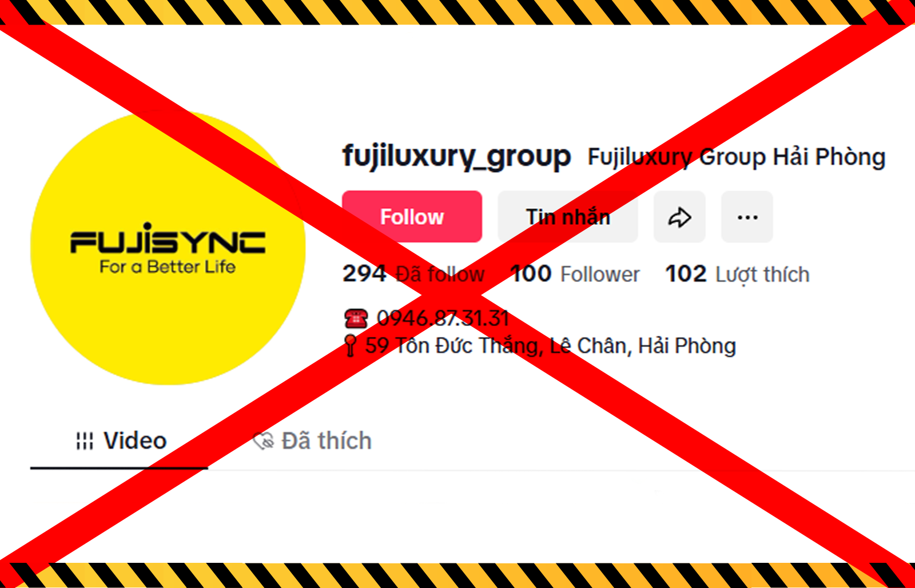This screenshot has width=915, height=588.
Task: Click the red location pin icon
Action: click(351, 345)
